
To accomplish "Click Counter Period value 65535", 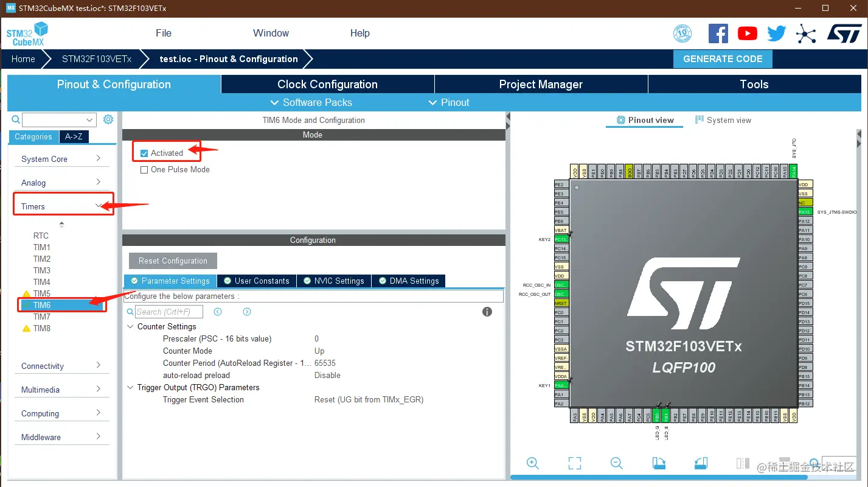I will pyautogui.click(x=325, y=363).
